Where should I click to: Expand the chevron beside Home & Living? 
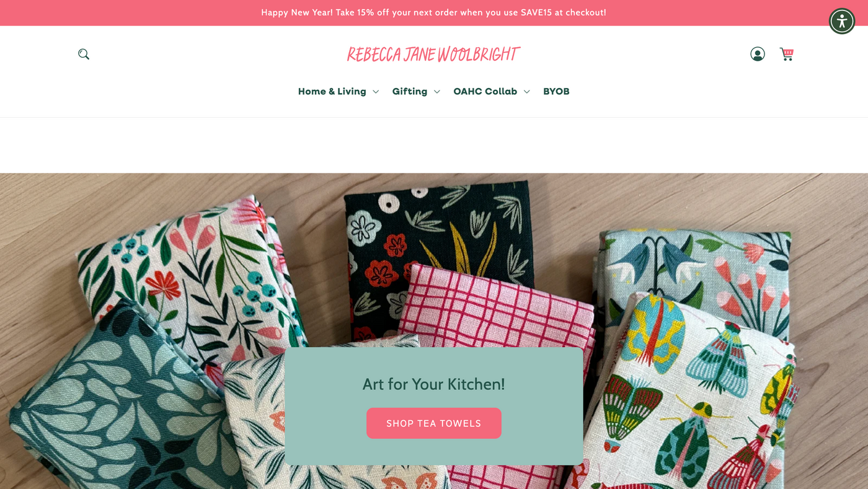click(x=375, y=92)
